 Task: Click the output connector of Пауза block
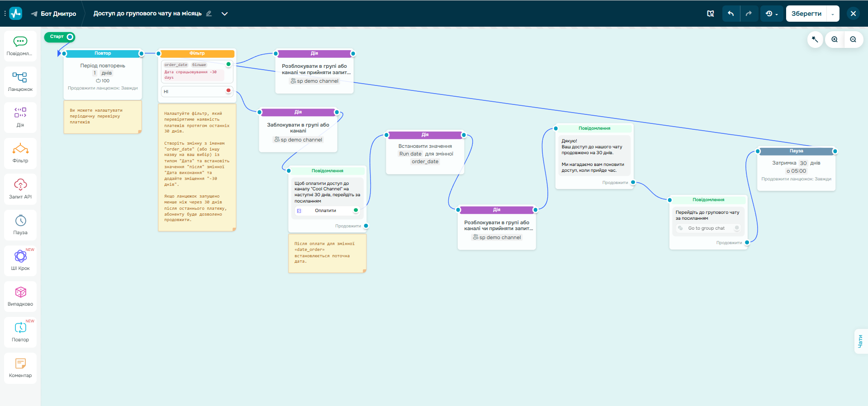[835, 151]
